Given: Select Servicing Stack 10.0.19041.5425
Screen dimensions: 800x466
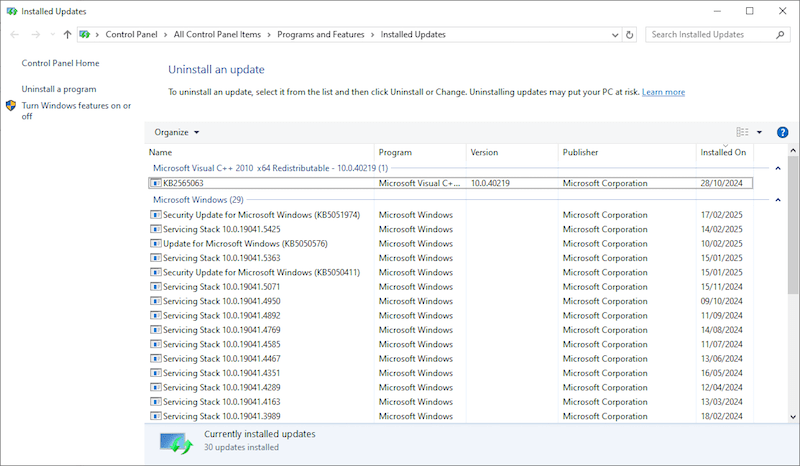Looking at the screenshot, I should point(451,229).
